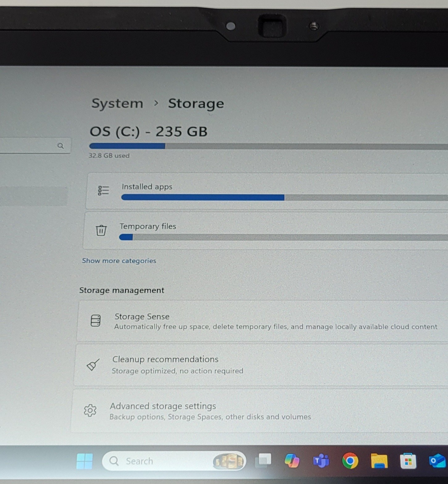448x484 pixels.
Task: Click the Temporary files trash icon
Action: [101, 230]
